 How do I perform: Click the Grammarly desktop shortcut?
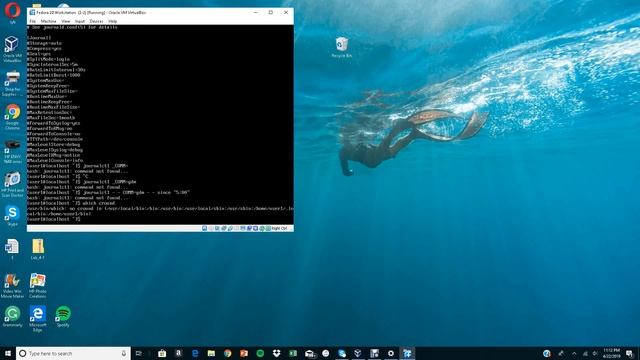point(12,316)
